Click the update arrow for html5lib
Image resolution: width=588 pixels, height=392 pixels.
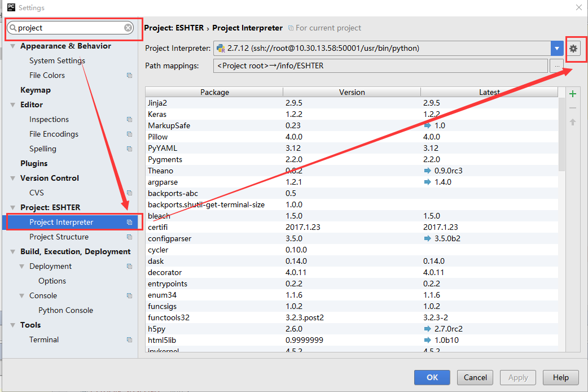(x=427, y=340)
